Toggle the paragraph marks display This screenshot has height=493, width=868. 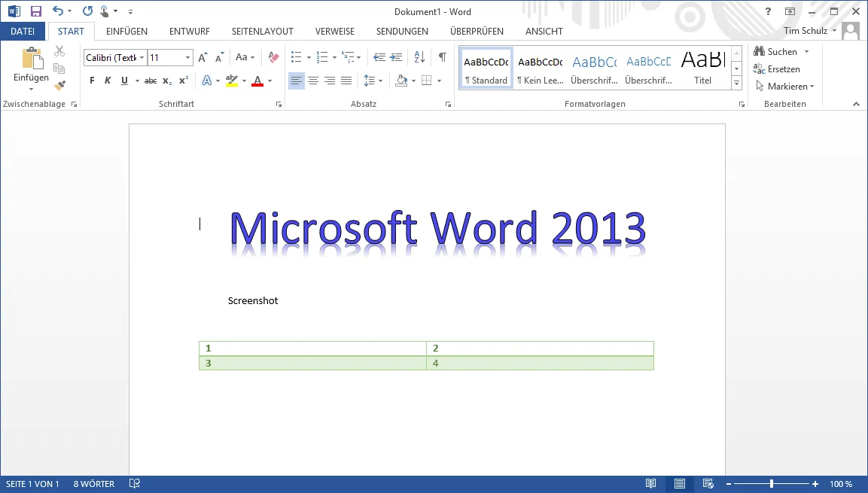[442, 56]
